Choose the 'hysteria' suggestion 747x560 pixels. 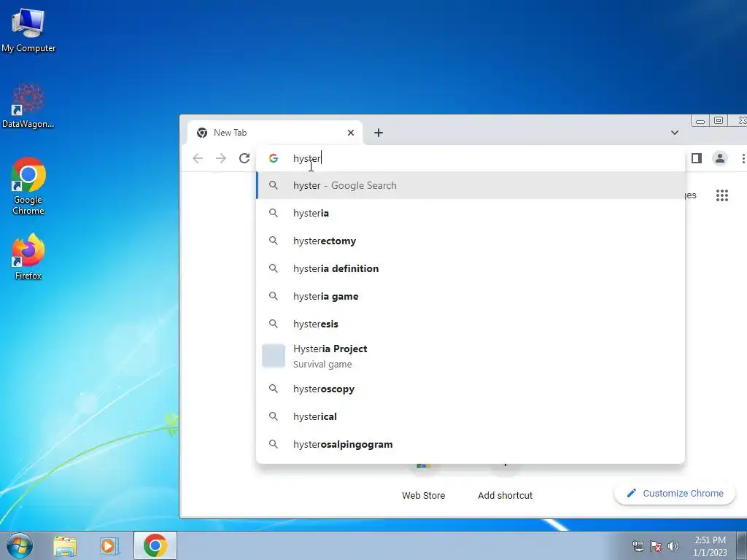(471, 213)
